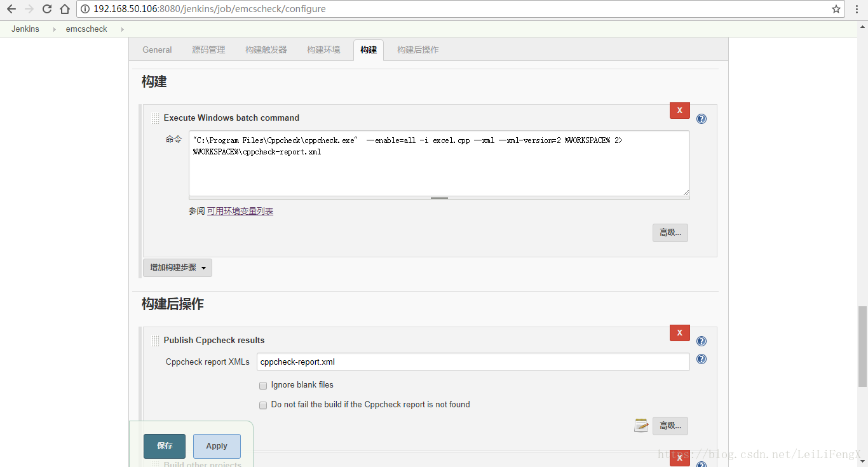Click the Apply button

(217, 446)
